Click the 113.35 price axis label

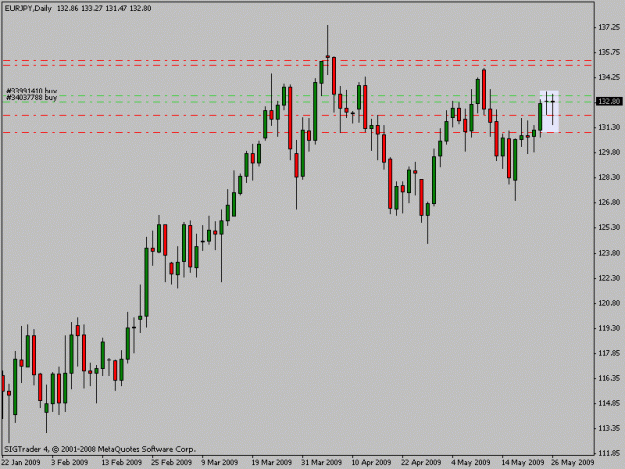pyautogui.click(x=609, y=428)
